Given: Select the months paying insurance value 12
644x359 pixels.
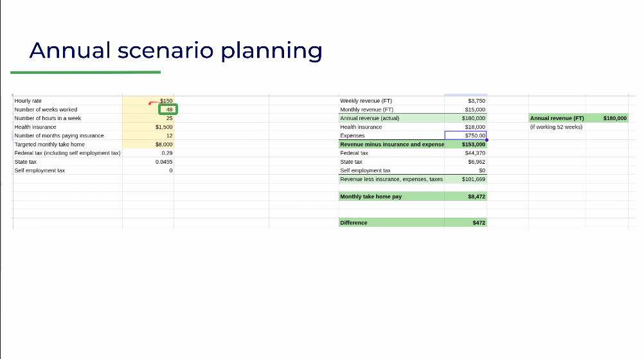Looking at the screenshot, I should coord(148,136).
